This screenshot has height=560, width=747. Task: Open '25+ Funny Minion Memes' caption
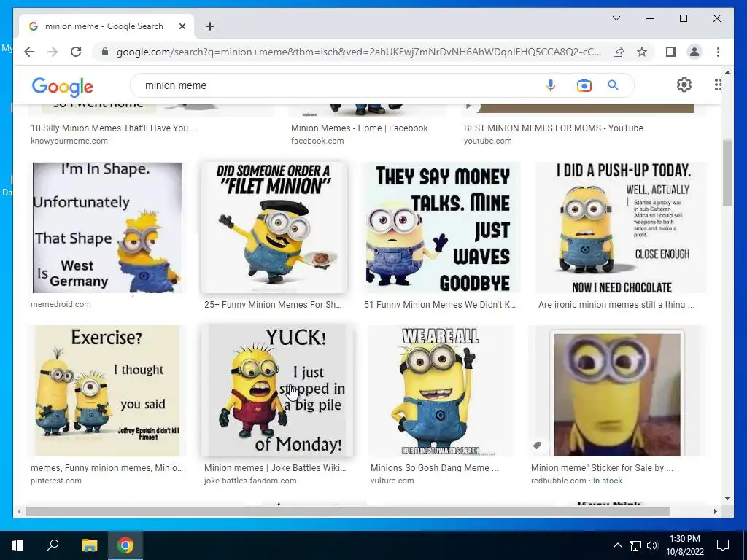[273, 304]
